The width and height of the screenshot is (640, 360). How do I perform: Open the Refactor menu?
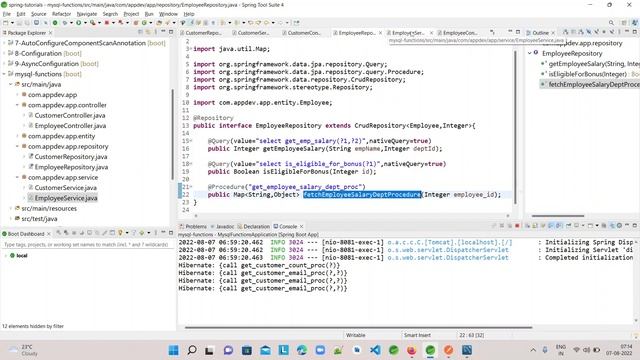pos(61,14)
